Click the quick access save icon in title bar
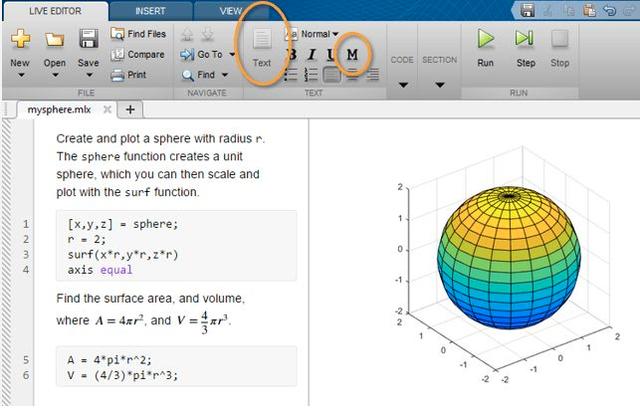The height and width of the screenshot is (412, 640). point(528,10)
